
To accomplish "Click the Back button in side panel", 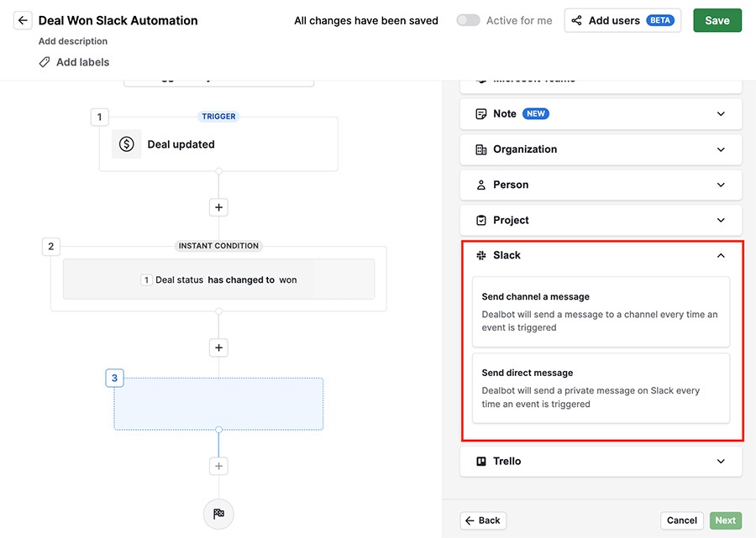I will click(x=483, y=520).
